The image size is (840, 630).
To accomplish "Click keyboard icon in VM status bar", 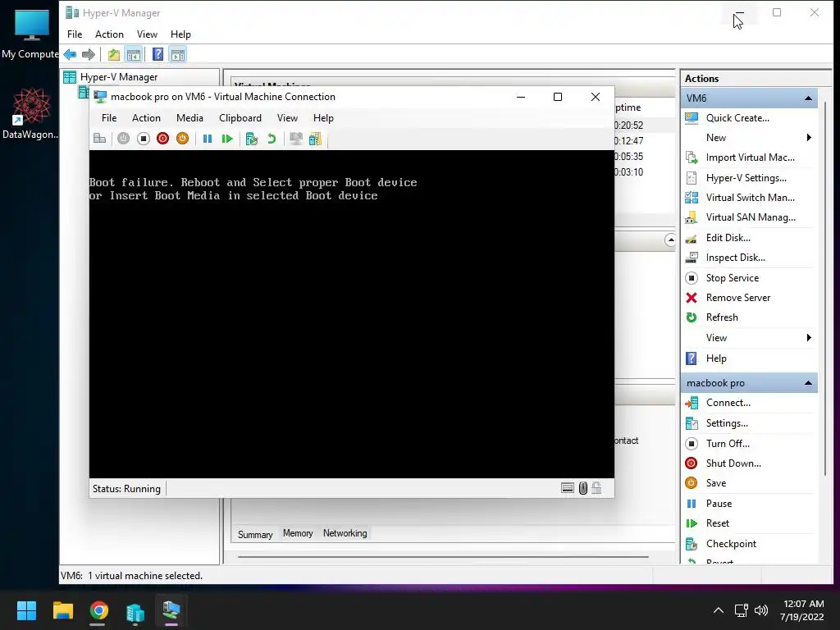I will point(568,488).
